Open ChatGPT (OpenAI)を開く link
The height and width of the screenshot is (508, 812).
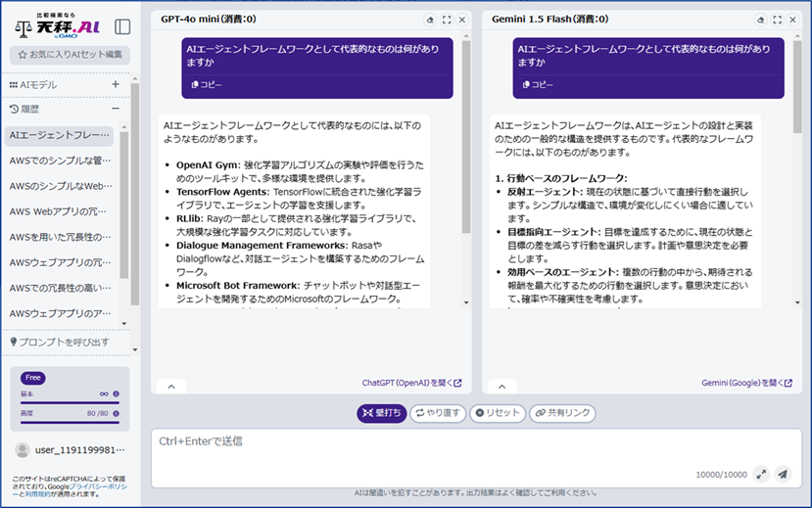click(x=411, y=383)
